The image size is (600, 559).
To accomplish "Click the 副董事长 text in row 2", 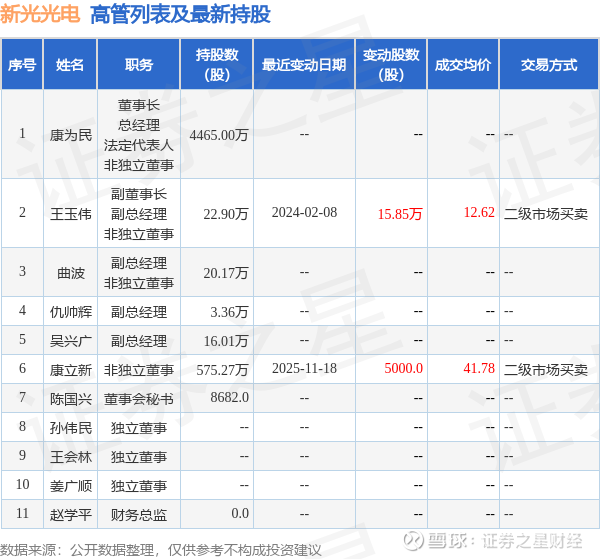I will 139,194.
